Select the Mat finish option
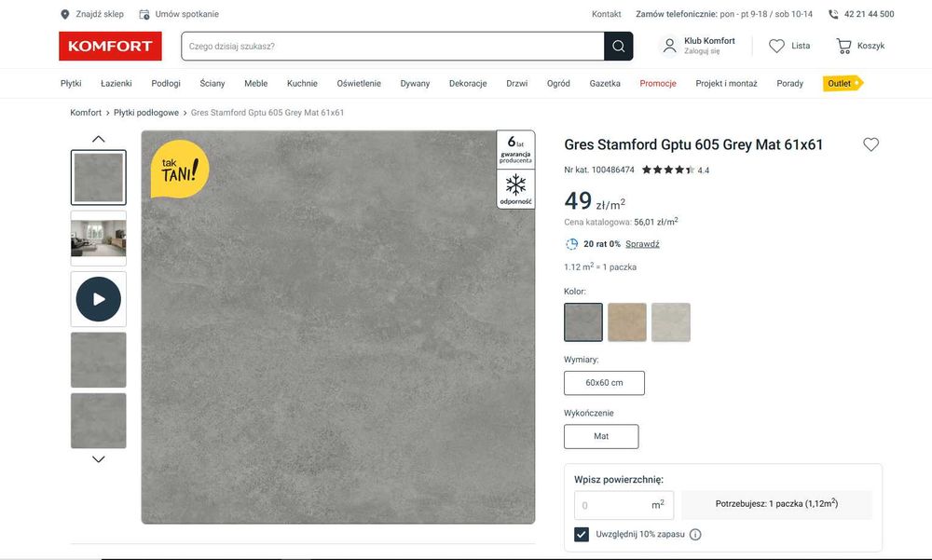Image resolution: width=932 pixels, height=560 pixels. 601,436
